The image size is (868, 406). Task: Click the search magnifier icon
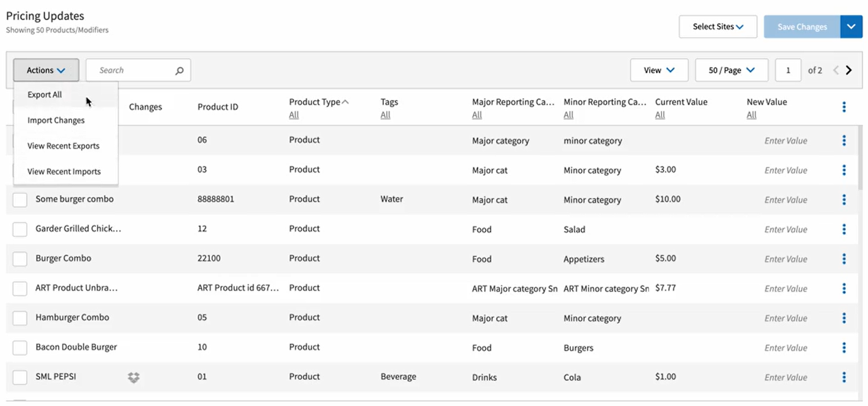179,70
